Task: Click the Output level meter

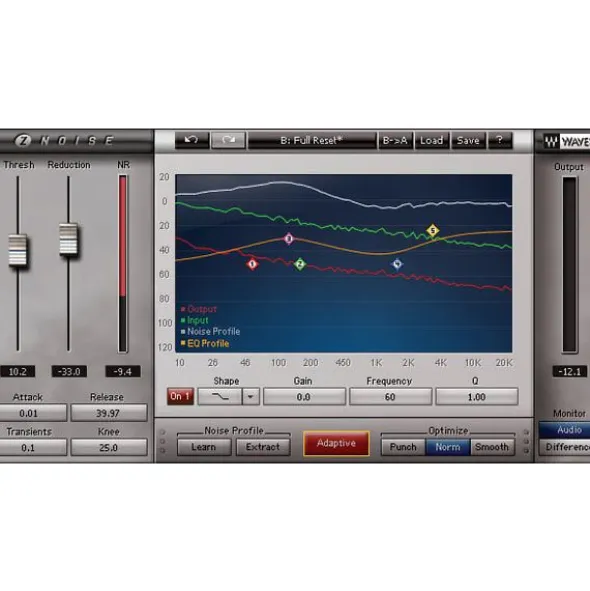Action: click(570, 265)
